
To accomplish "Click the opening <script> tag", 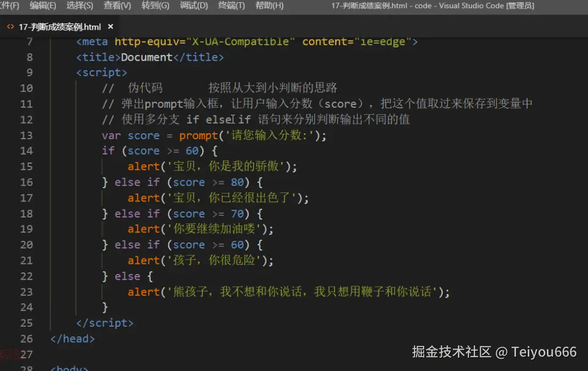I will pos(101,72).
